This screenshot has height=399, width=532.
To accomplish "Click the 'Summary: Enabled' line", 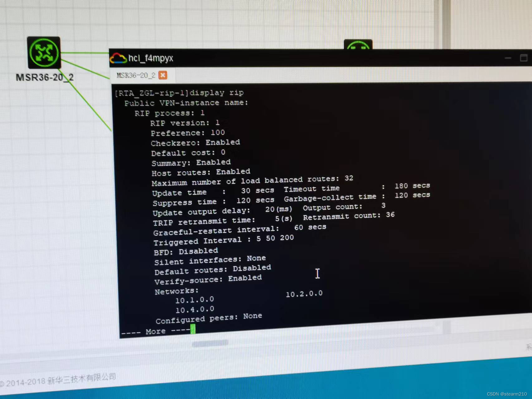I will coord(191,163).
